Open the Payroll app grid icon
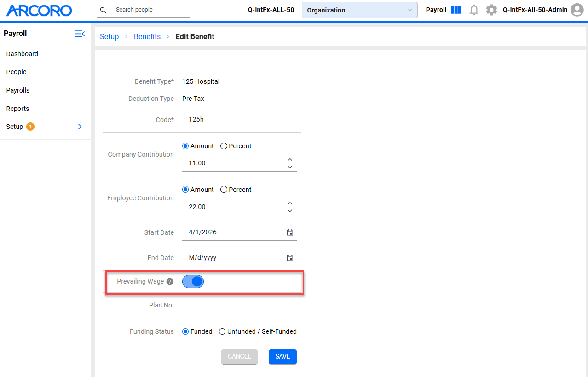 (x=456, y=10)
